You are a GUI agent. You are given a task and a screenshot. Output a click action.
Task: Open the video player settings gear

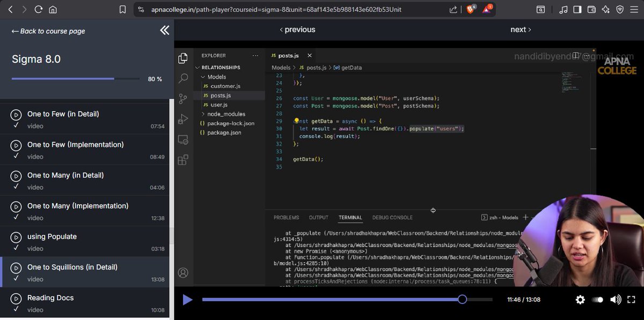pos(580,300)
